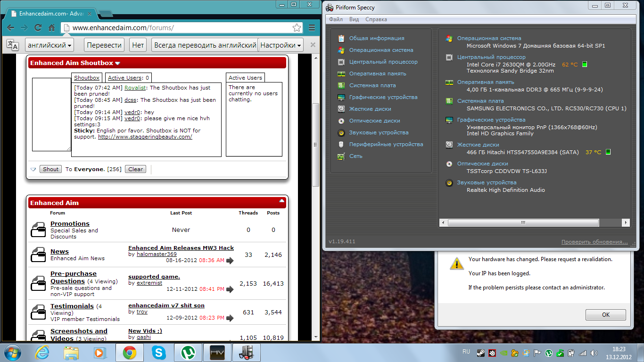Open the Справка menu in Speccy
644x362 pixels.
pyautogui.click(x=376, y=19)
